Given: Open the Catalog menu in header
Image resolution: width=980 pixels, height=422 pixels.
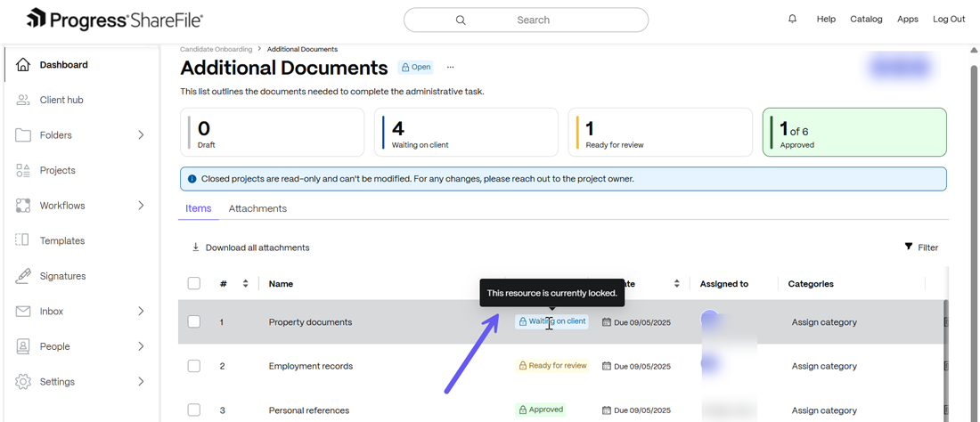Looking at the screenshot, I should [866, 20].
